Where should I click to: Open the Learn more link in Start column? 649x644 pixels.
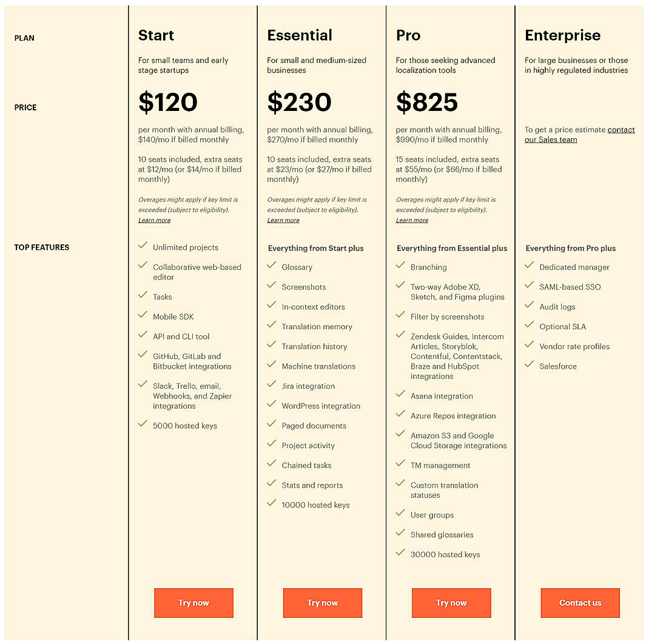tap(154, 220)
